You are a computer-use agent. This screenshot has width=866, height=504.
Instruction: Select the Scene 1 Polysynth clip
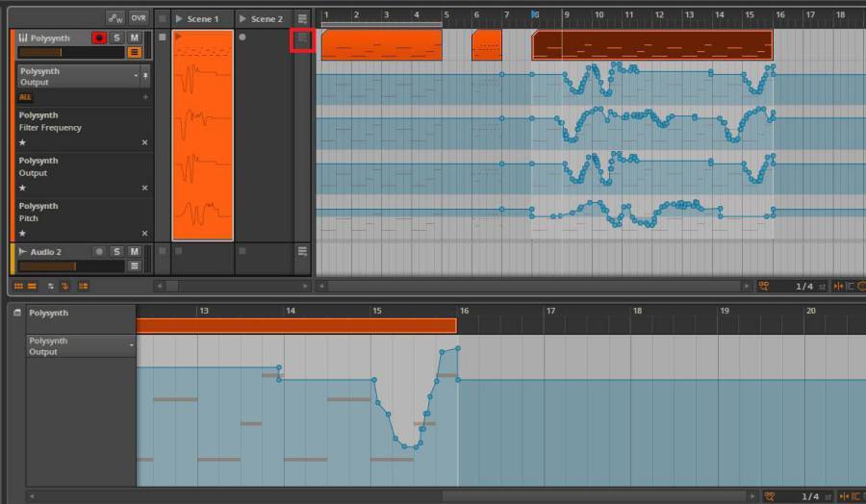tap(203, 135)
